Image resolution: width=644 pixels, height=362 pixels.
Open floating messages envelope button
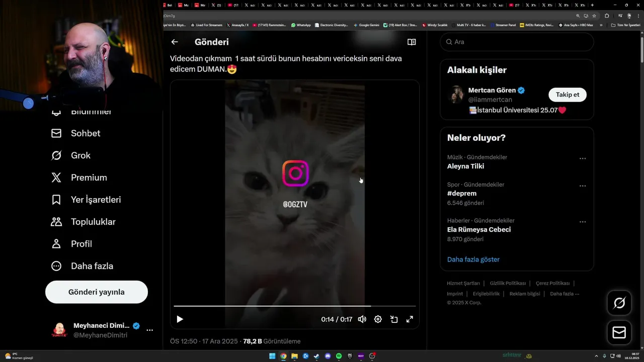pyautogui.click(x=619, y=333)
